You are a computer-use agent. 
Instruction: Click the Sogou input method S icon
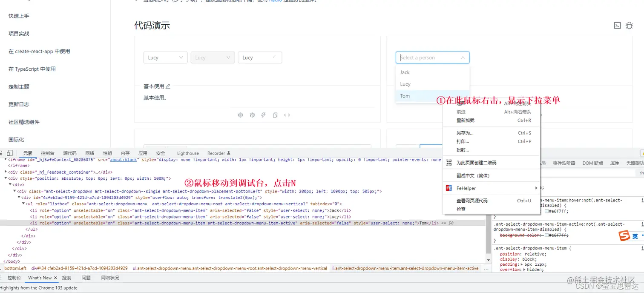point(624,236)
